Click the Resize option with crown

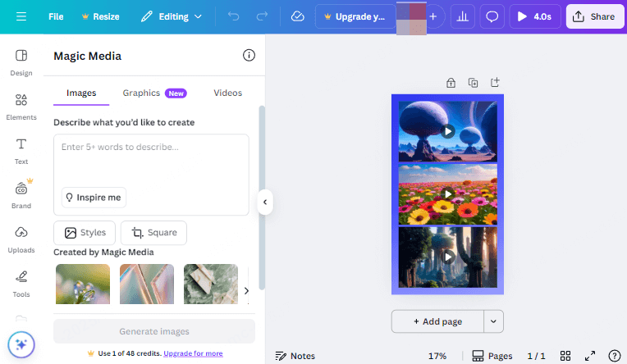(100, 16)
